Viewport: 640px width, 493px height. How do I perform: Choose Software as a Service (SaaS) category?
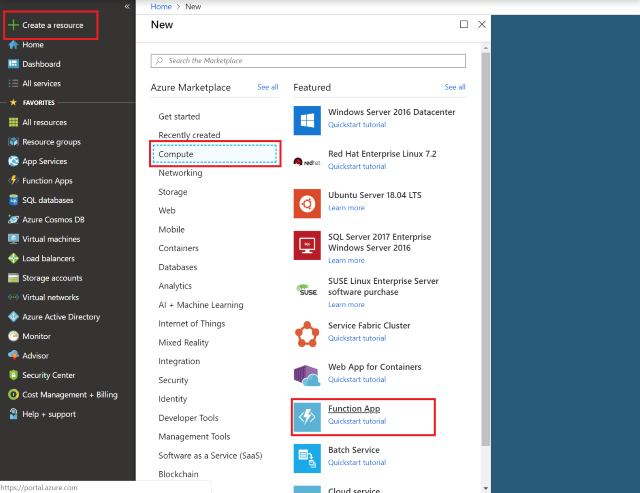[210, 455]
